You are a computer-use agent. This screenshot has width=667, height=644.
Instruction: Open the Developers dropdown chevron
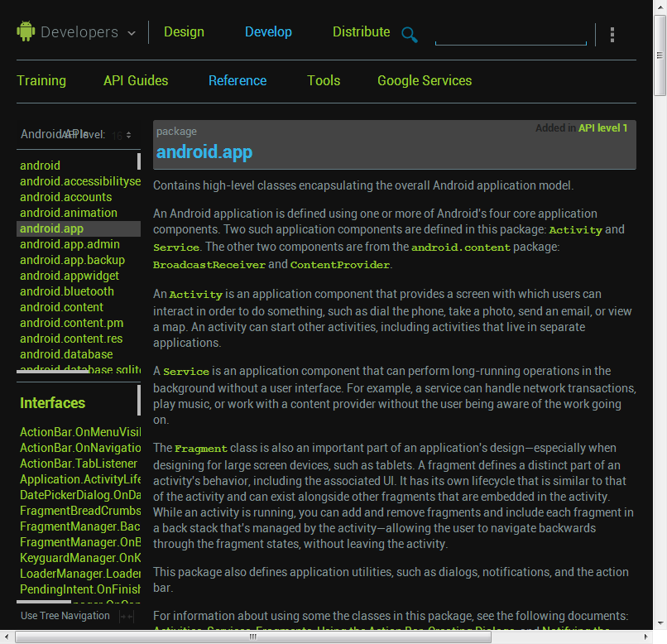pyautogui.click(x=130, y=33)
